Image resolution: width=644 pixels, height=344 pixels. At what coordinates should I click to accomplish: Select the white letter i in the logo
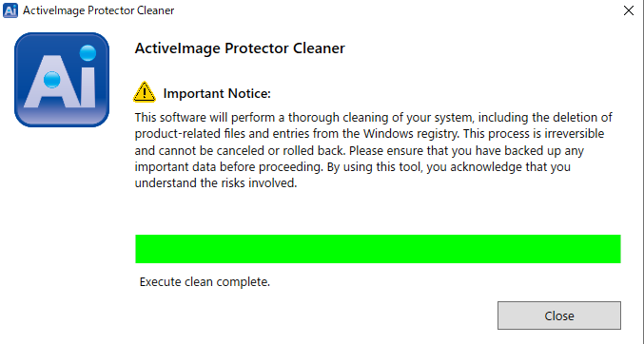[x=88, y=87]
